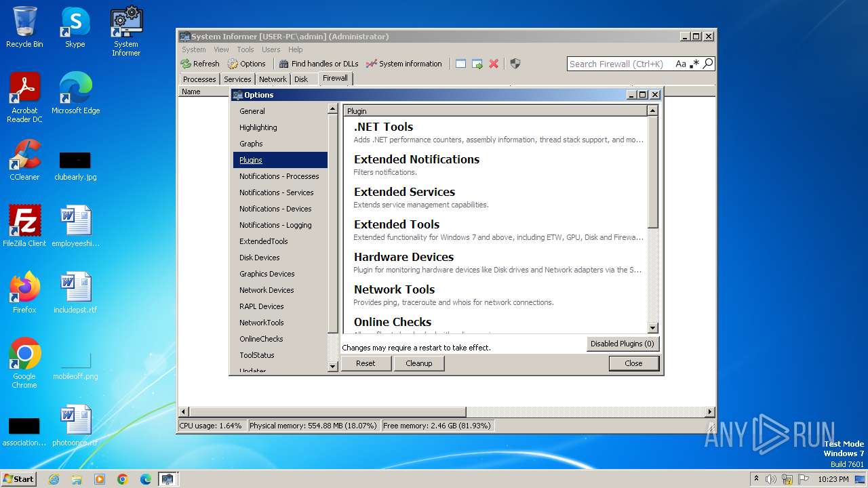
Task: Select the Extended Notifications plugin
Action: [x=496, y=165]
